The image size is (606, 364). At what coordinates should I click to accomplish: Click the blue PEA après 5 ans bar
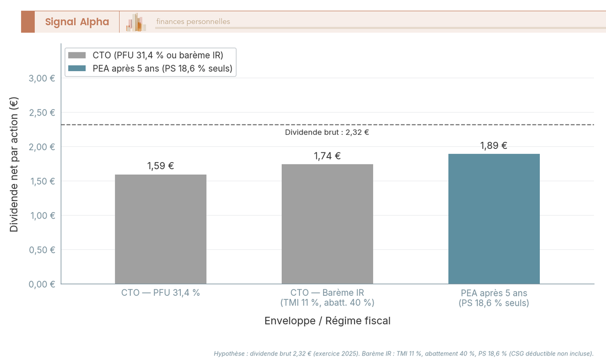(x=494, y=219)
